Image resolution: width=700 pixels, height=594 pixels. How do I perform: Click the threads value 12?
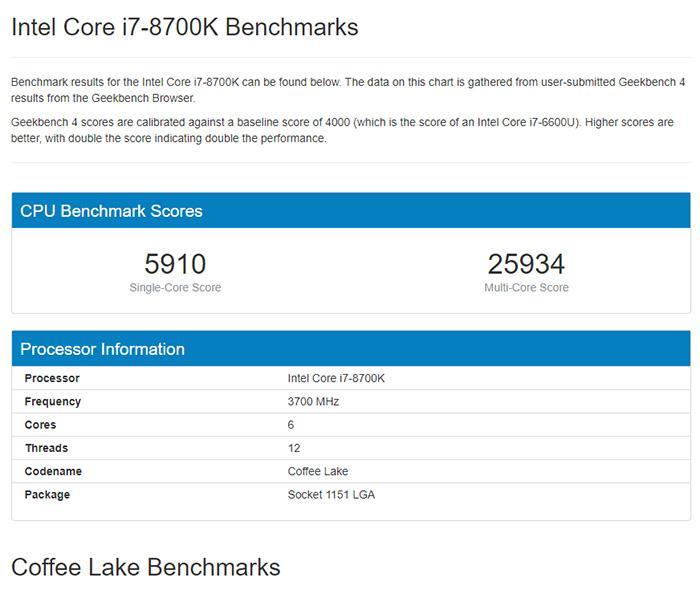294,448
